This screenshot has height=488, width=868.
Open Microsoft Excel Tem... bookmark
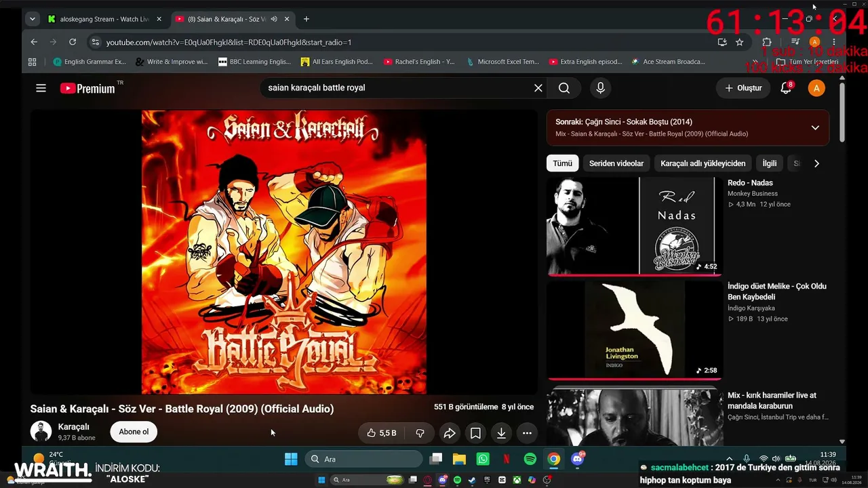tap(502, 62)
